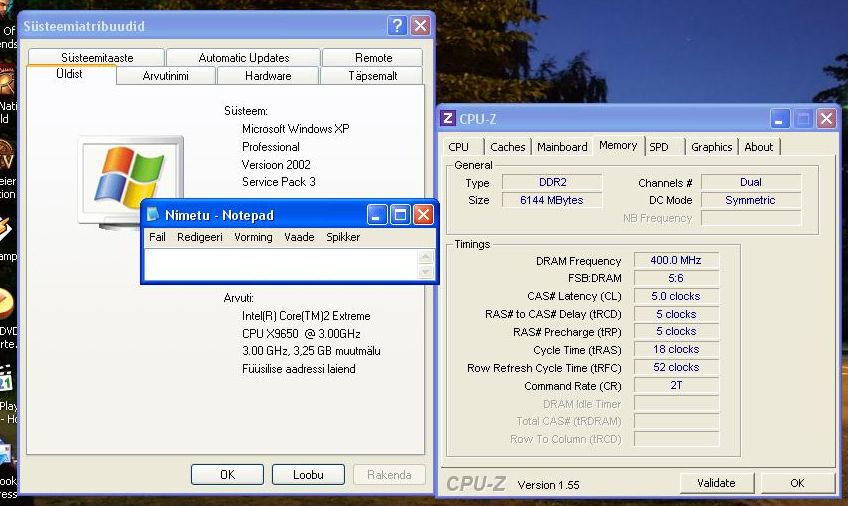This screenshot has width=848, height=506.
Task: Click 'CPU X9650 @ 3.00GHz' text
Action: 301,334
